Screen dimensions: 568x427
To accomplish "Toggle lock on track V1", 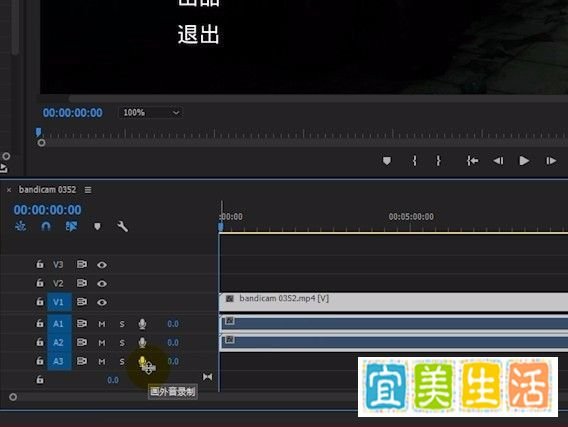I will pyautogui.click(x=39, y=302).
